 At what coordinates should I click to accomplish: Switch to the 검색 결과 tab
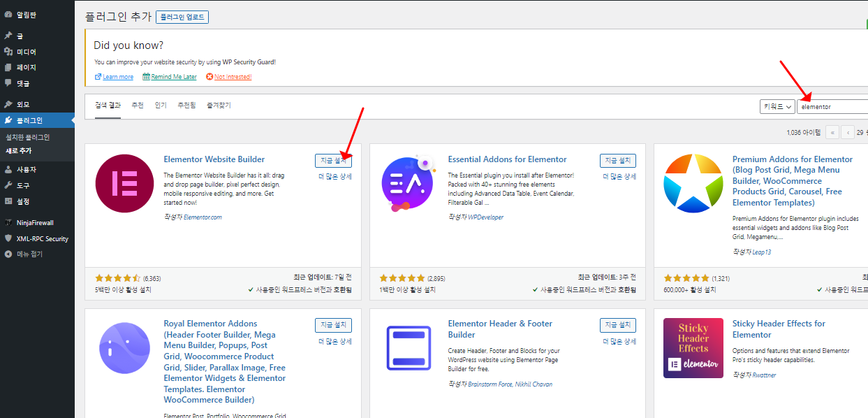(x=108, y=106)
